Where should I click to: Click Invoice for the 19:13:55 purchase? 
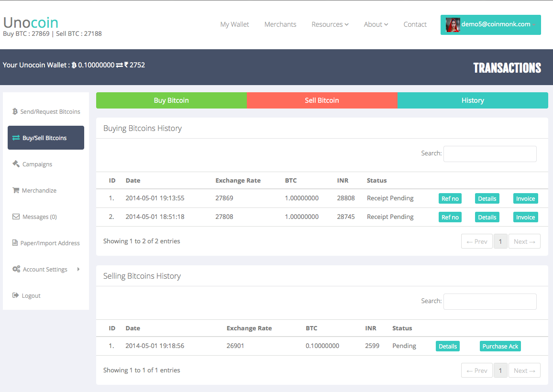(525, 198)
